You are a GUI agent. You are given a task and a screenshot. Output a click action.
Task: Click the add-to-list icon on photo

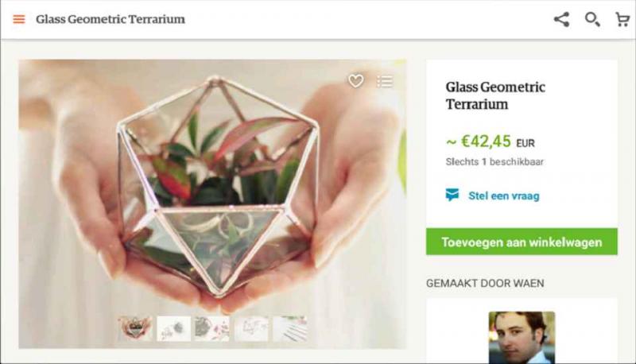[385, 81]
